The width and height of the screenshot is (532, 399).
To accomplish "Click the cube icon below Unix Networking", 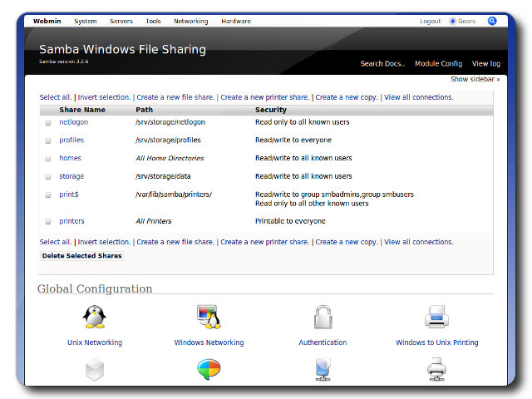I will coord(95,370).
